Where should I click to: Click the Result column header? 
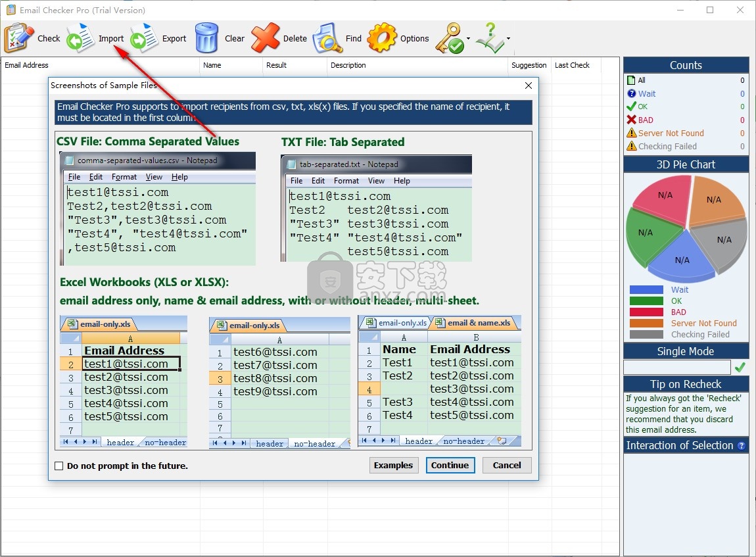point(295,65)
